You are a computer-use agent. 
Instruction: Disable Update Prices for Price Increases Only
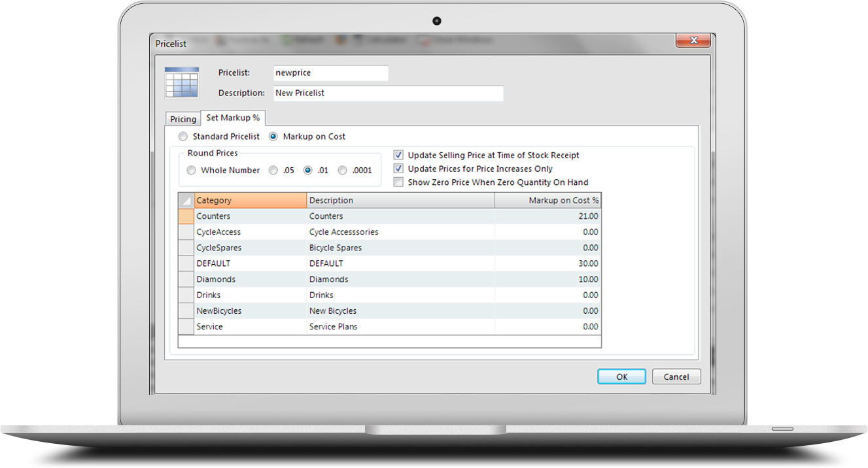[x=398, y=169]
